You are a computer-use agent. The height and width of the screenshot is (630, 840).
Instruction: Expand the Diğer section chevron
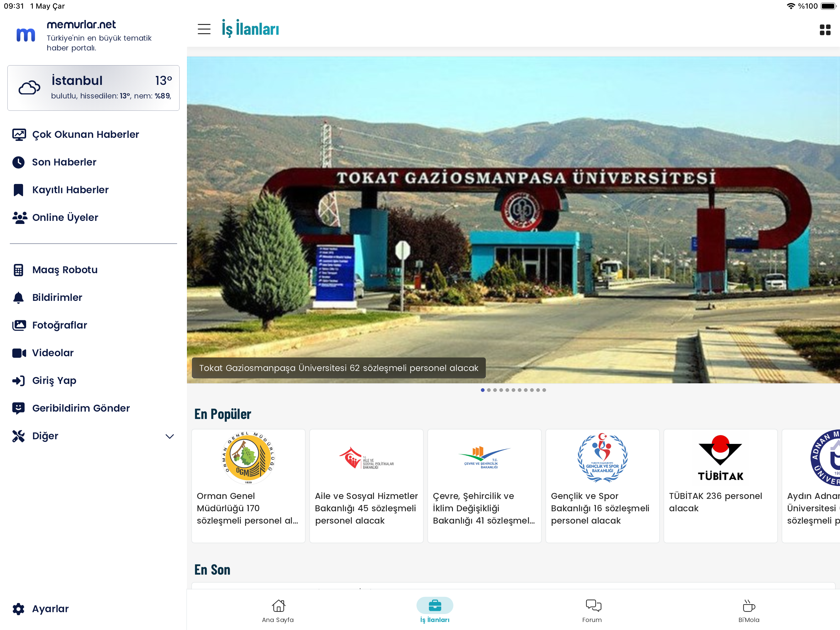point(169,436)
